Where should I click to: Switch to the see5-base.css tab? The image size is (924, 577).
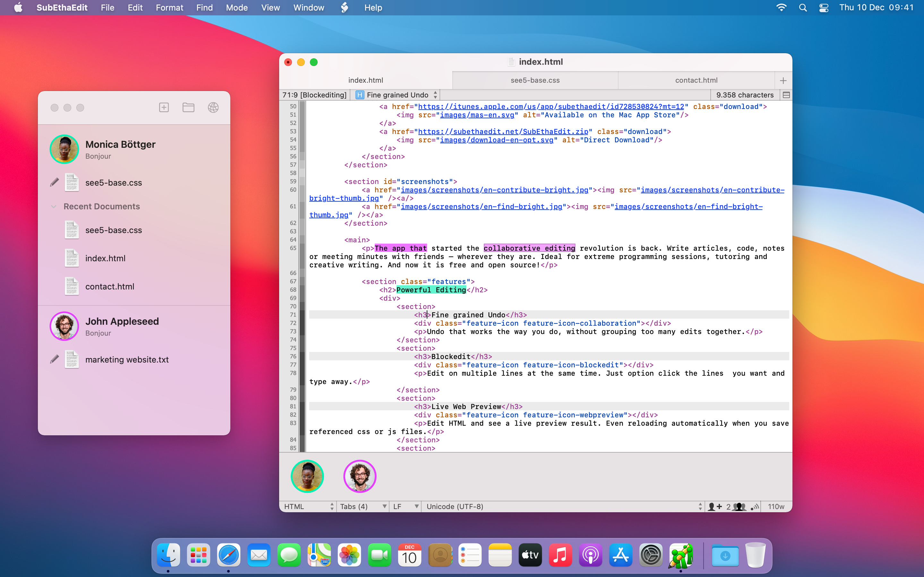pyautogui.click(x=534, y=80)
